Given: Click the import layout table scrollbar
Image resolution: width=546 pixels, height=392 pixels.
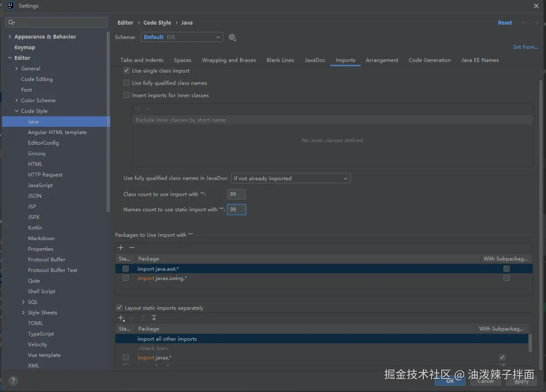Looking at the screenshot, I should (530, 343).
